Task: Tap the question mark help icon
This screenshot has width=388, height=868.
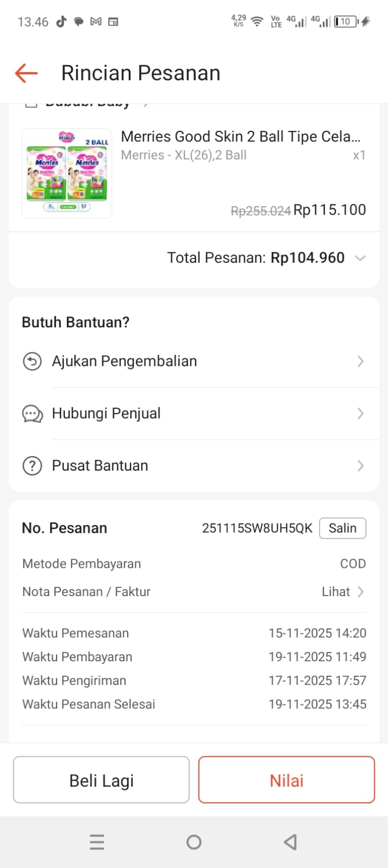Action: click(32, 466)
